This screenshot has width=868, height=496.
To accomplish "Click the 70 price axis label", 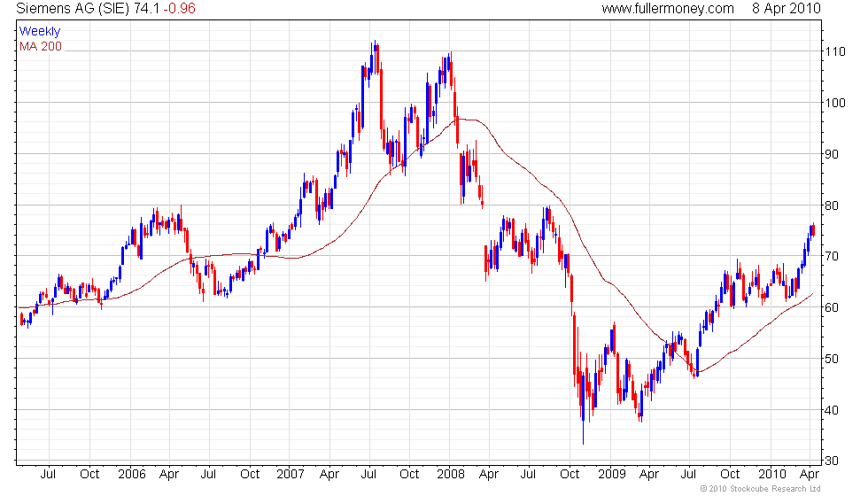I will click(832, 256).
